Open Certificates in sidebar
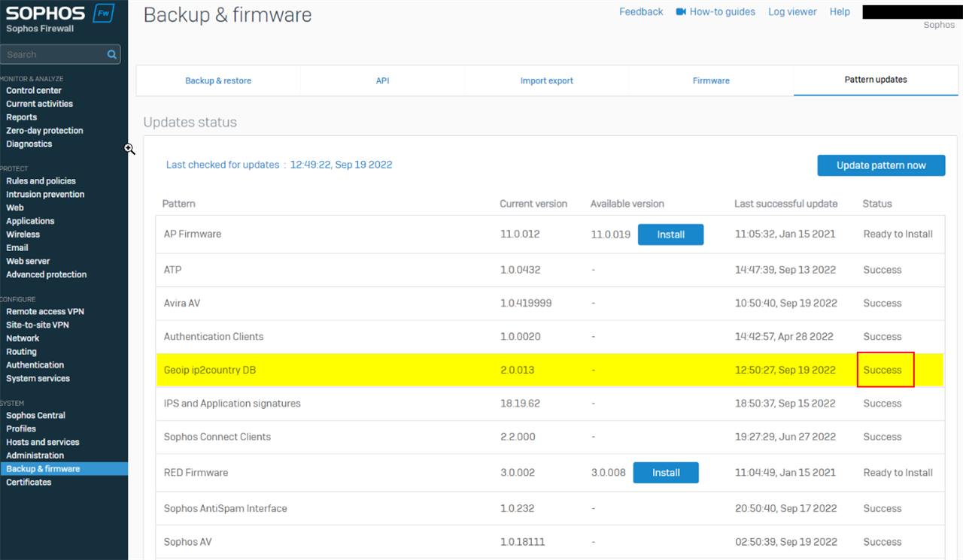 click(x=29, y=483)
